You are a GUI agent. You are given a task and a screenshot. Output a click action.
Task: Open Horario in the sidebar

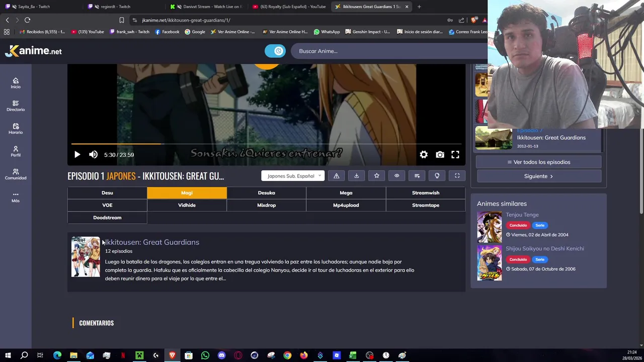point(16,129)
